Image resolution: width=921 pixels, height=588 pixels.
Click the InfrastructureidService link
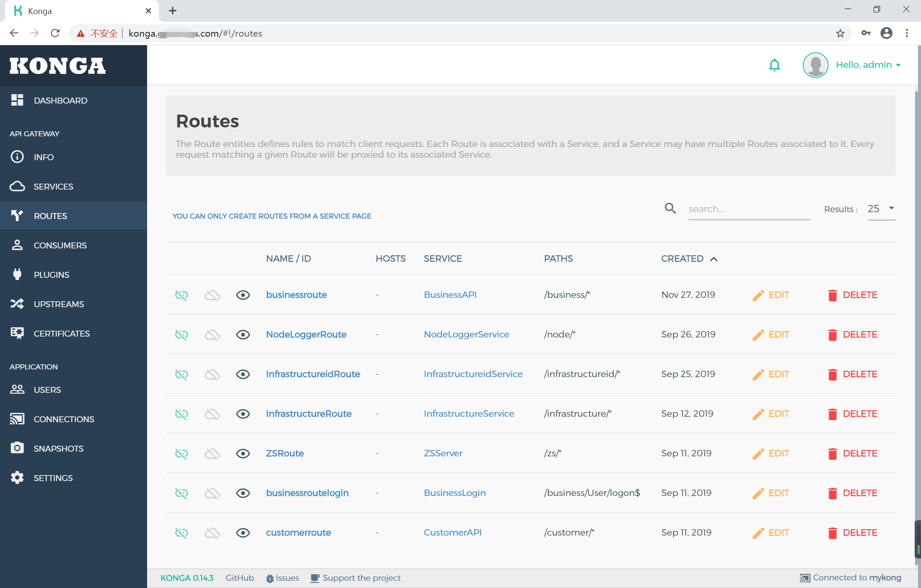pos(473,373)
